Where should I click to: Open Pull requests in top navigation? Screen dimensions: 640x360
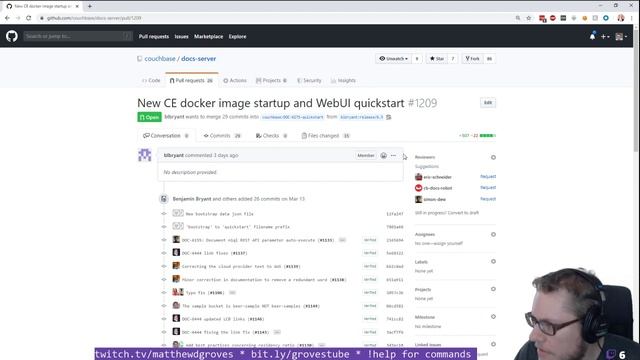coord(153,36)
